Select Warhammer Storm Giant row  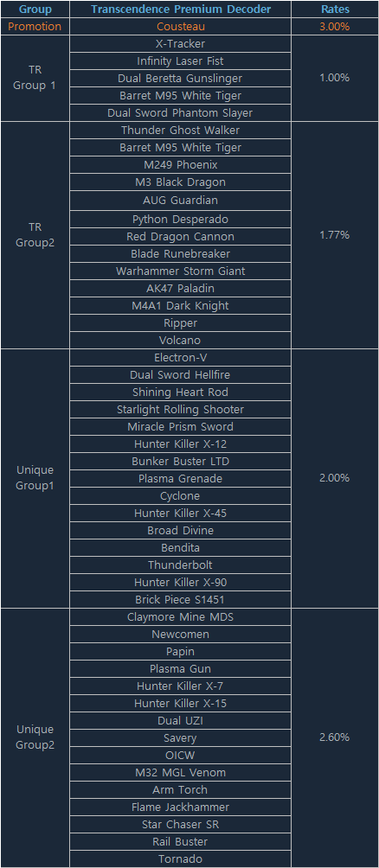coord(181,271)
